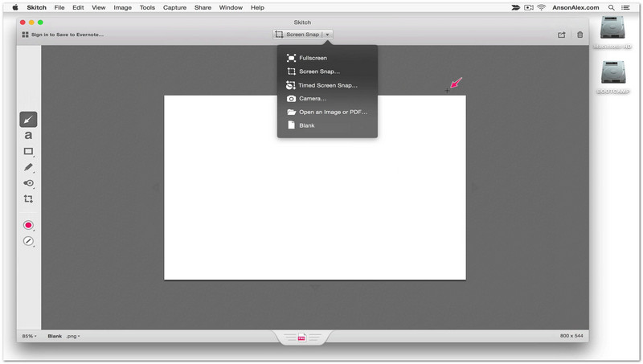The width and height of the screenshot is (643, 364).
Task: Open the line thickness selector
Action: coord(28,241)
